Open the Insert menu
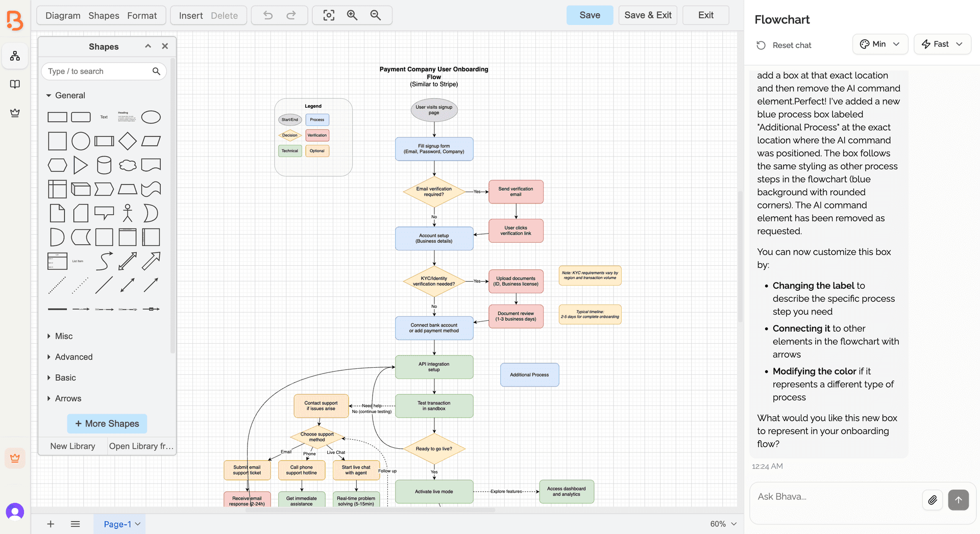This screenshot has height=534, width=980. pos(191,15)
